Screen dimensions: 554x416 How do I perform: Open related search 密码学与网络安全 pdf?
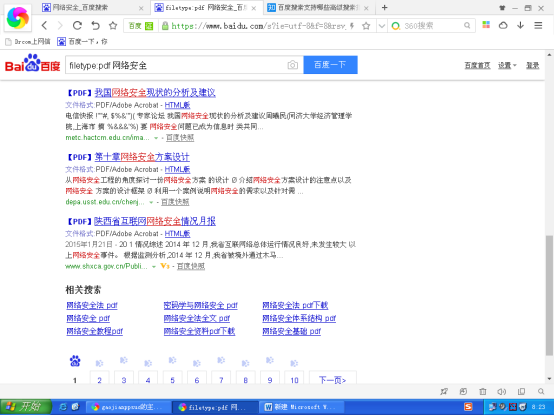(201, 305)
